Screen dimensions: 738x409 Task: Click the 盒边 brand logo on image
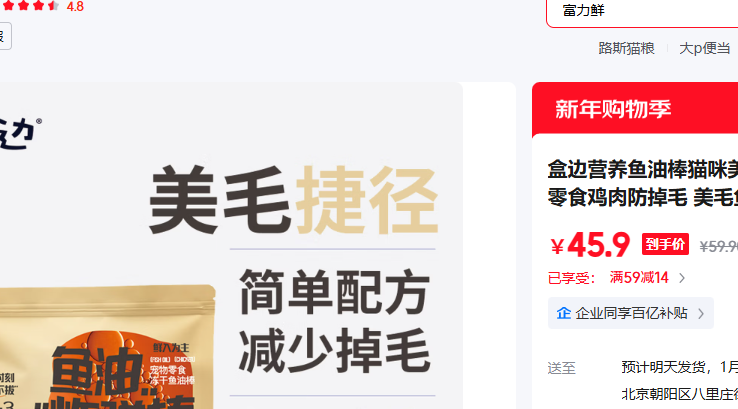tap(19, 134)
